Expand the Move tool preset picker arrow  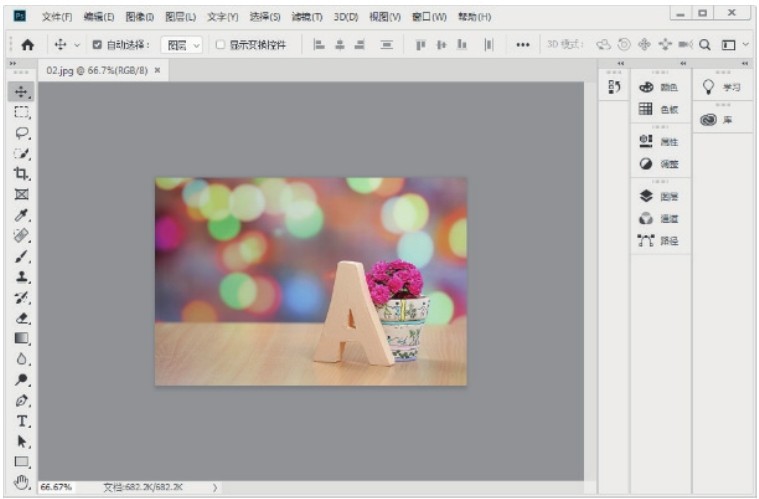click(77, 45)
